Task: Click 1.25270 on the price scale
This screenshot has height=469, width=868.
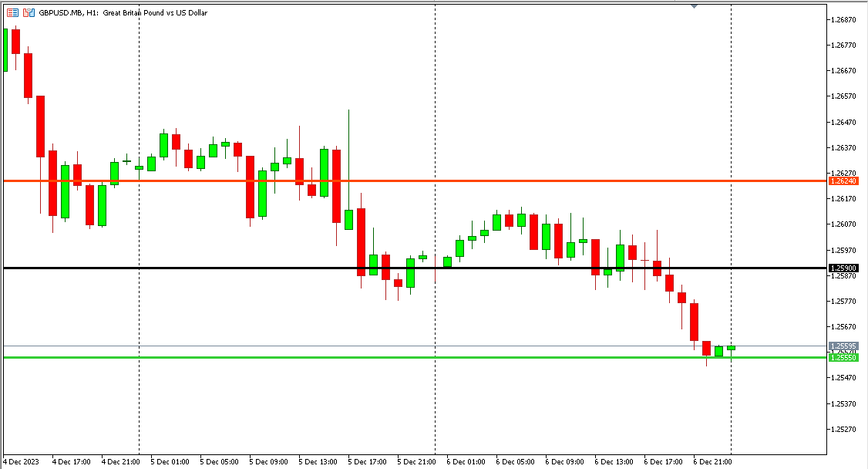Action: pos(846,430)
